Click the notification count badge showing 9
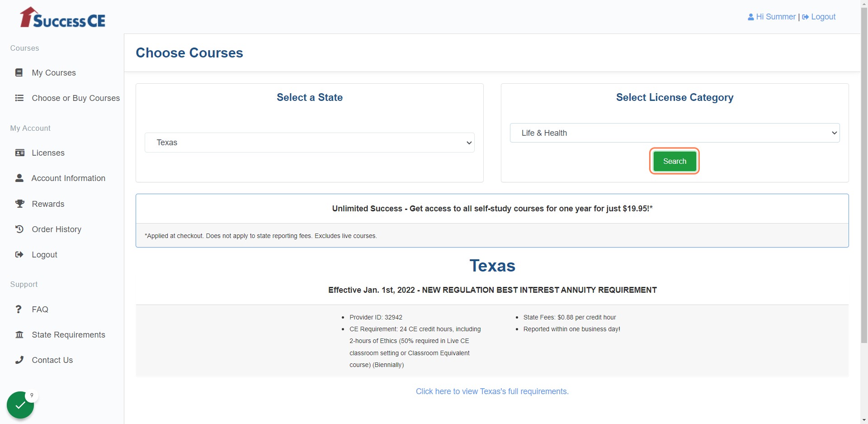The height and width of the screenshot is (424, 868). [x=32, y=395]
